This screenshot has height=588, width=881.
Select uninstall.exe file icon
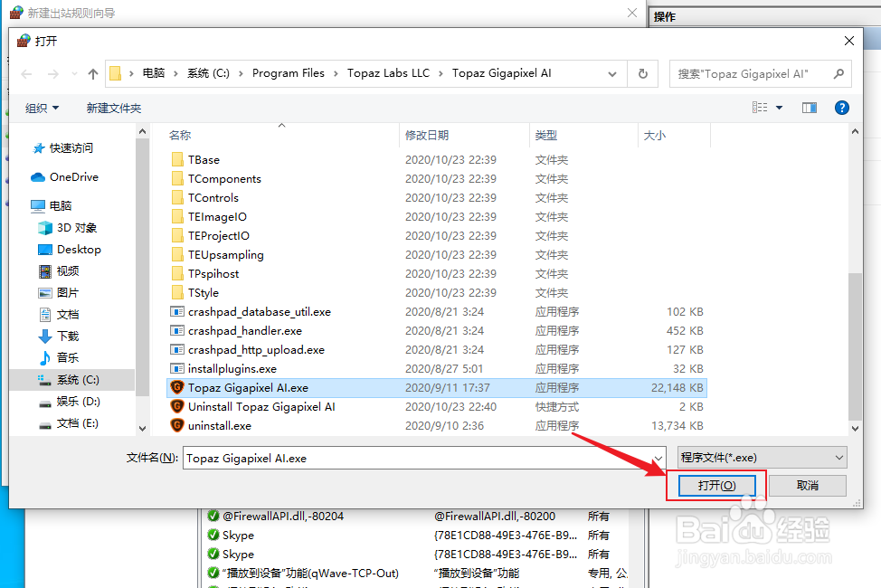177,425
